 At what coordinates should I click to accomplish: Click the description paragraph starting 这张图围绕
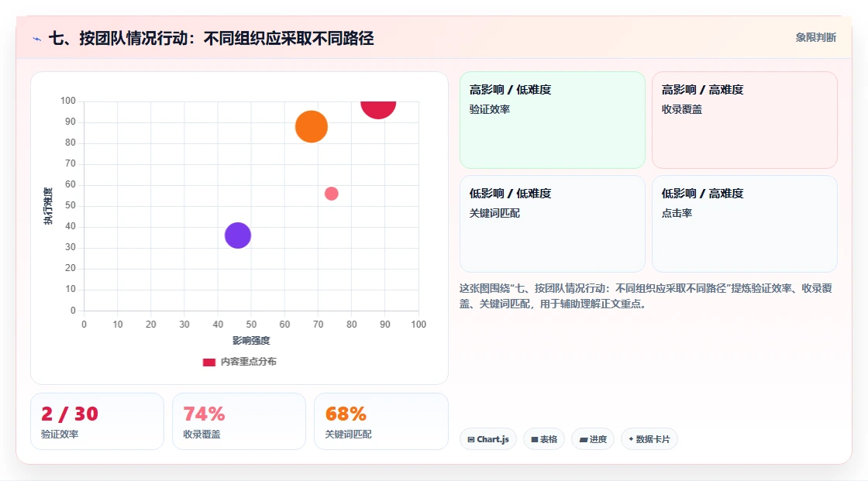[x=646, y=296]
